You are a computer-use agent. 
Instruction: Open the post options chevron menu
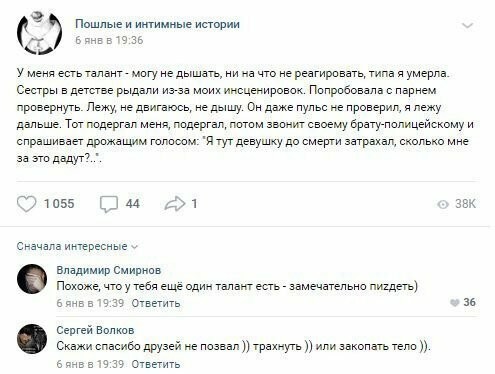pyautogui.click(x=468, y=25)
